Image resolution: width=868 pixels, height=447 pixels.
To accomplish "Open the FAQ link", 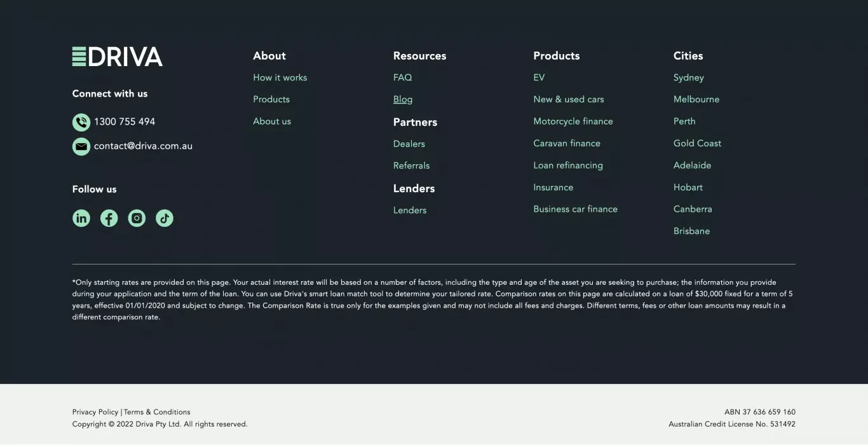I will pyautogui.click(x=403, y=78).
